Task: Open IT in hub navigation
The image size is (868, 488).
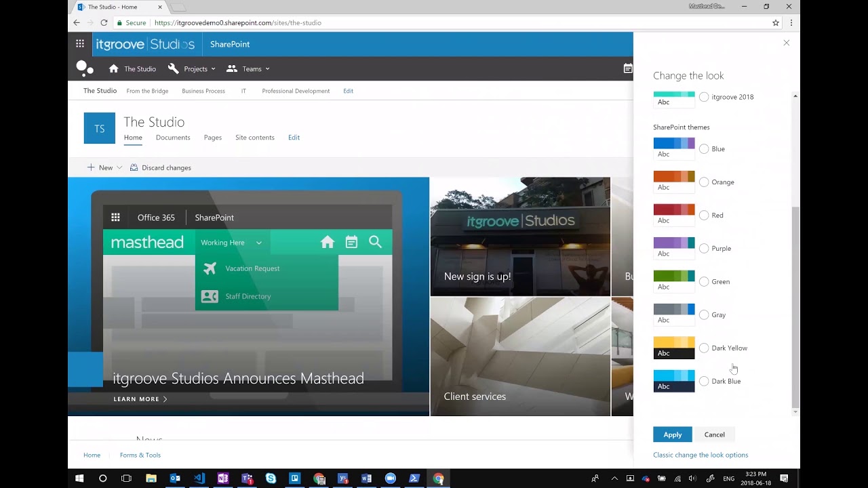Action: point(243,91)
